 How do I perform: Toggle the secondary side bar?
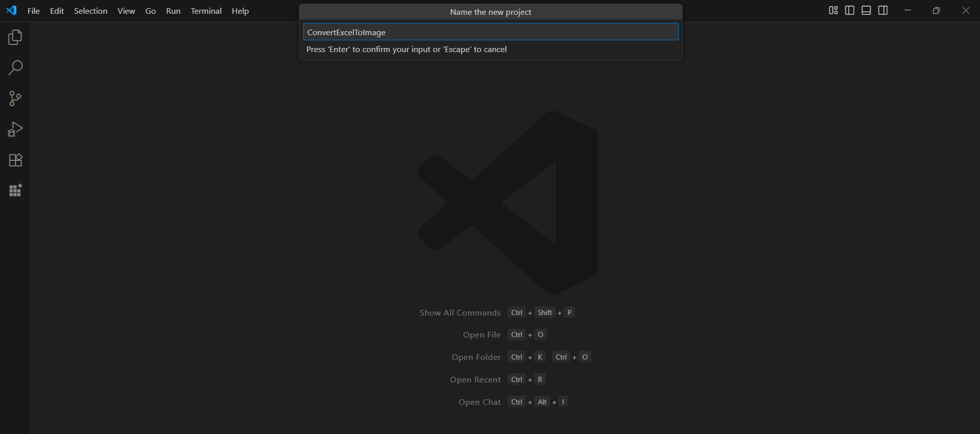[883, 11]
